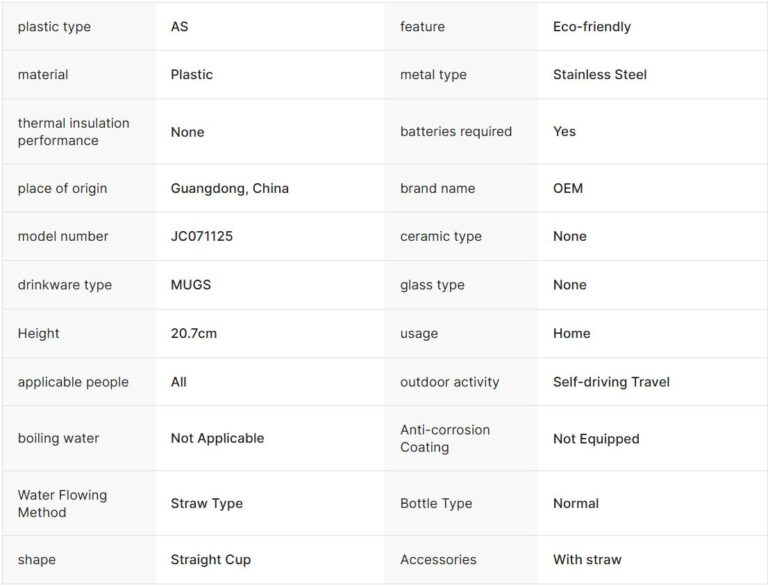Click the 'Eco-friendly' feature value
Viewport: 768px width, 585px height.
click(591, 27)
